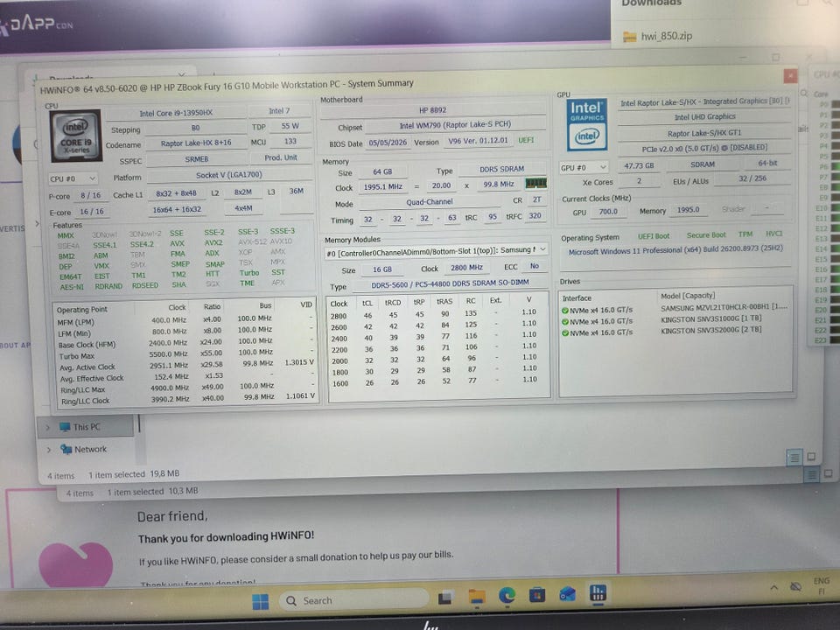Click the memory mode Quad-Channel
Viewport: 840px width, 630px height.
click(x=429, y=202)
